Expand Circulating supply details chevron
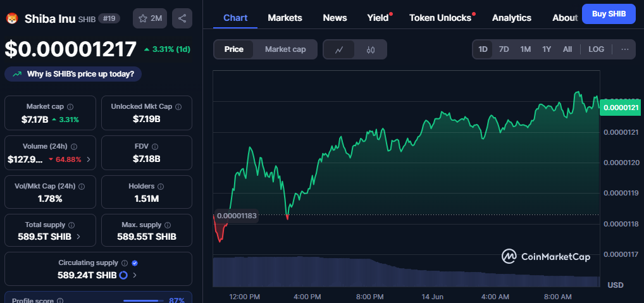644x303 pixels. pos(135,275)
